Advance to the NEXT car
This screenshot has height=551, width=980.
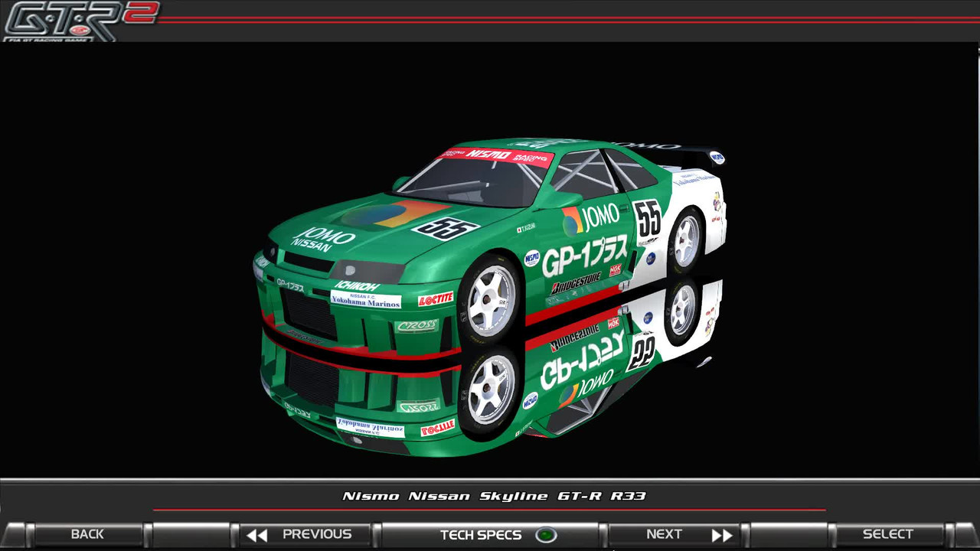click(x=674, y=534)
